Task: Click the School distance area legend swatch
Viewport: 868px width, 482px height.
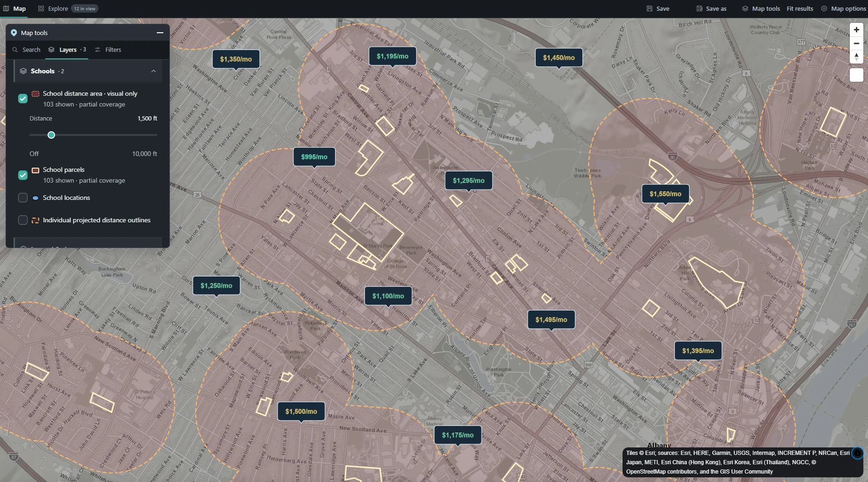Action: click(x=35, y=94)
